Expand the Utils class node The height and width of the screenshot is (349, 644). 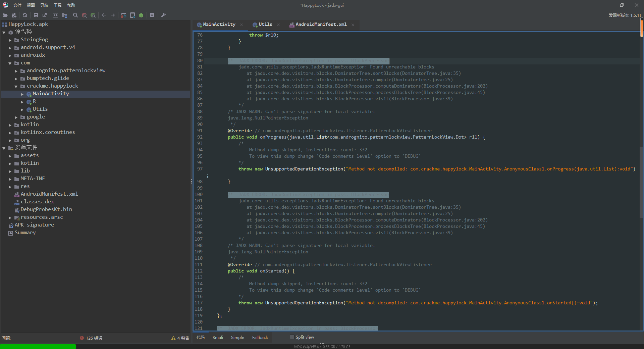[22, 109]
